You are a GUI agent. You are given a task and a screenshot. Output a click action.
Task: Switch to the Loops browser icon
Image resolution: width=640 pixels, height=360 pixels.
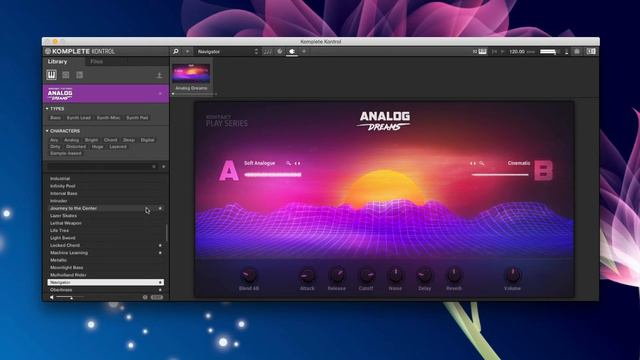(x=66, y=75)
